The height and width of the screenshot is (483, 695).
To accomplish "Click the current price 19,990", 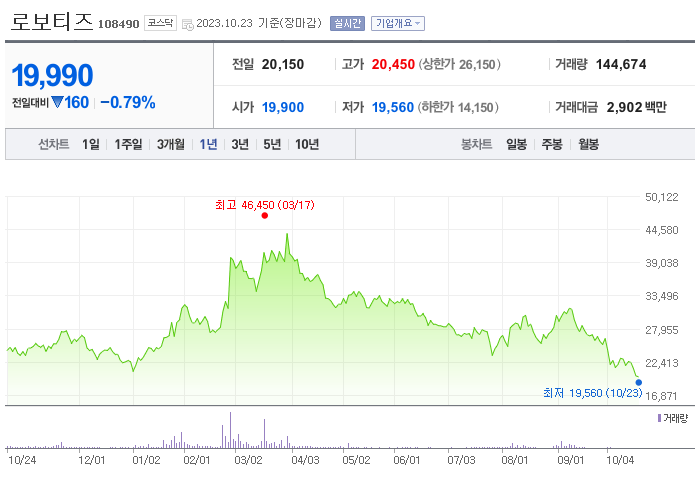I will (52, 75).
